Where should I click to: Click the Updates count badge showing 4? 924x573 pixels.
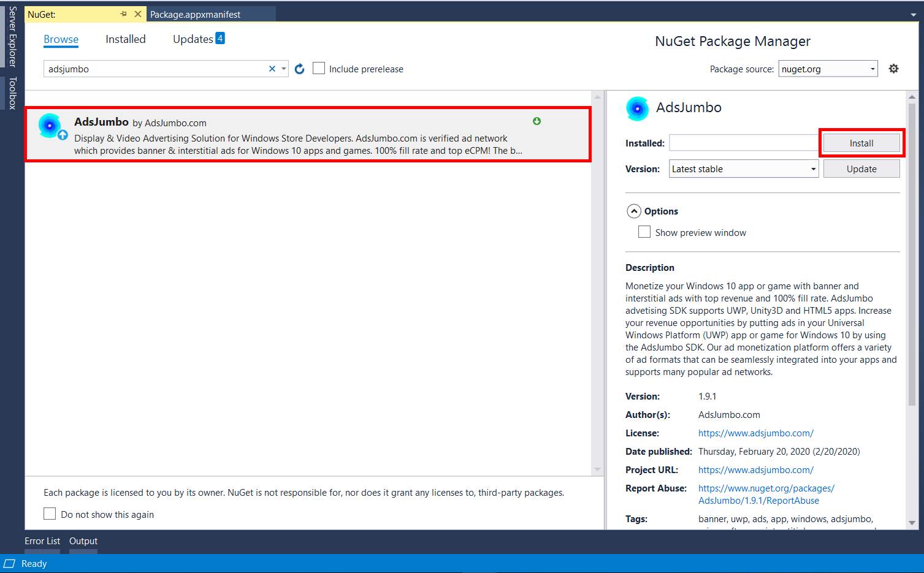(x=220, y=38)
